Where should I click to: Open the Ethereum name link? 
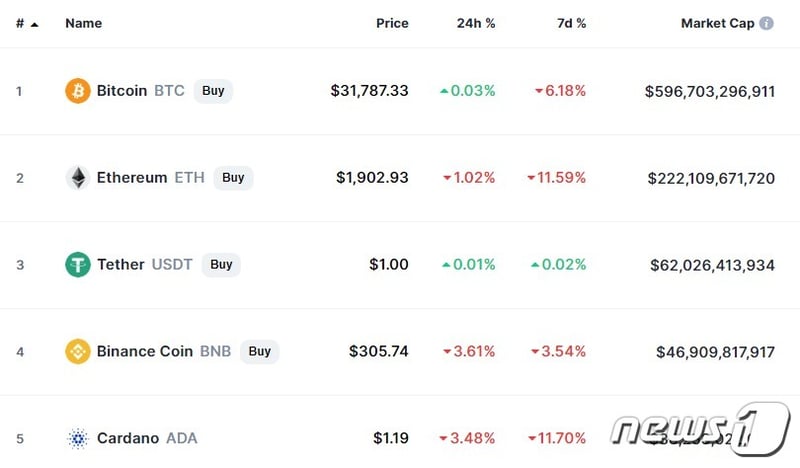(x=132, y=178)
